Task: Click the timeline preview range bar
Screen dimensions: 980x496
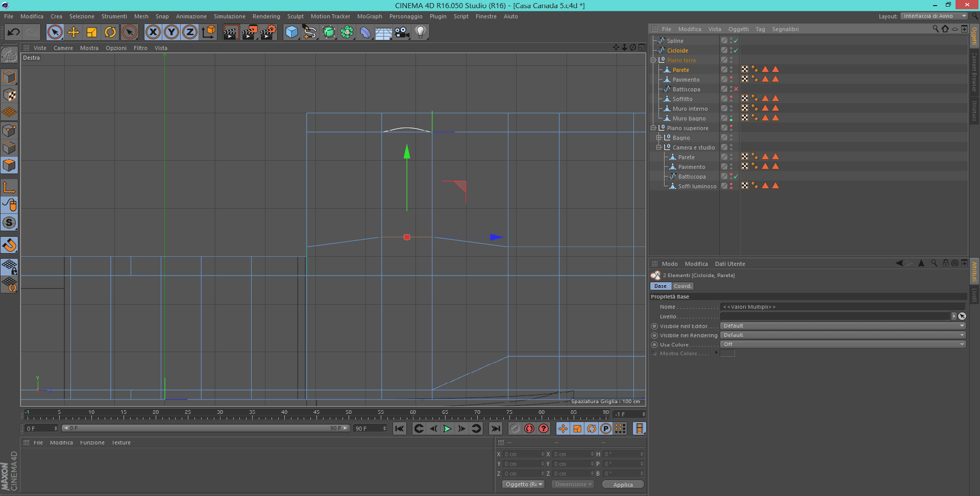Action: (206, 428)
